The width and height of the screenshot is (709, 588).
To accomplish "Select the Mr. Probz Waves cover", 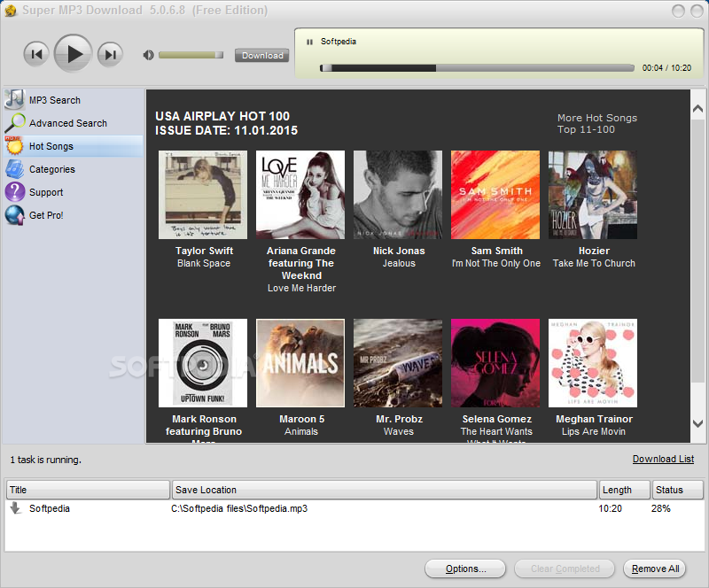I will [x=398, y=363].
